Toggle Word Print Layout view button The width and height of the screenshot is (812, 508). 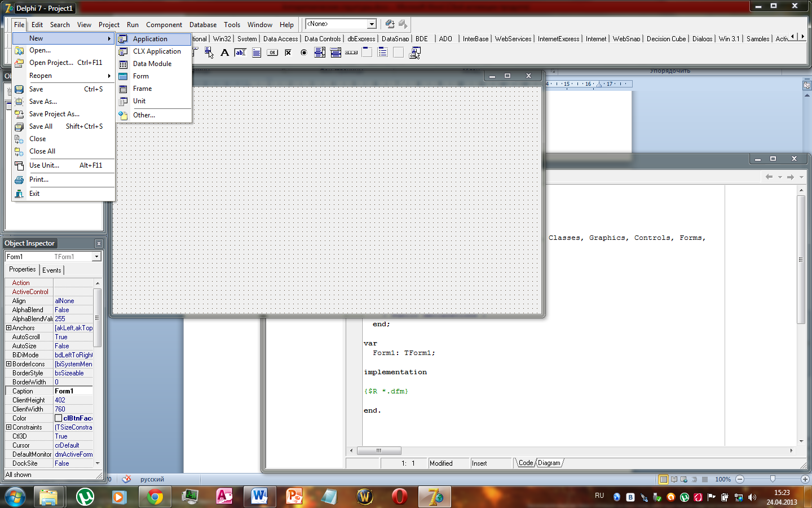pyautogui.click(x=664, y=479)
